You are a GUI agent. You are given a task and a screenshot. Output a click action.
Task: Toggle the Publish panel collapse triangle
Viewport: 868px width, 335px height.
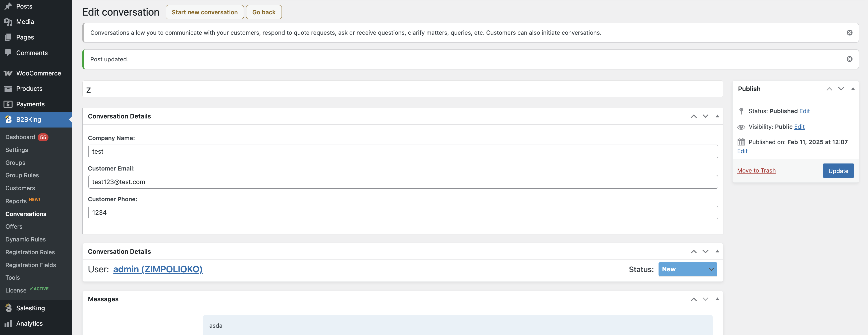click(853, 89)
